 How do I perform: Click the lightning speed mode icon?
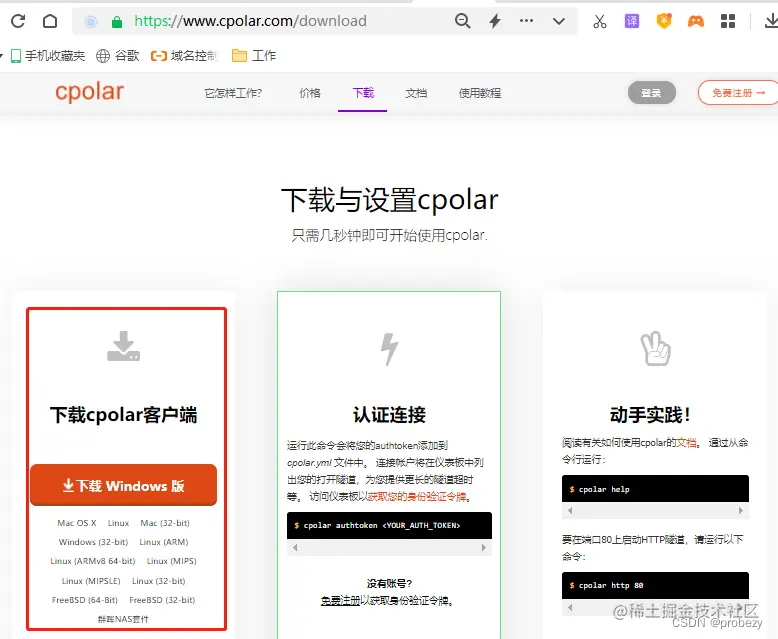point(495,21)
